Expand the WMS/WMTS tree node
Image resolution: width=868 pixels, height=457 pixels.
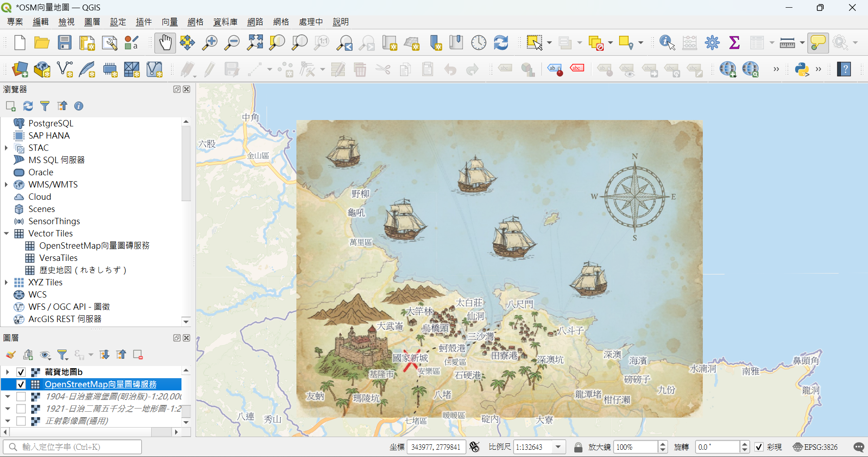6,184
